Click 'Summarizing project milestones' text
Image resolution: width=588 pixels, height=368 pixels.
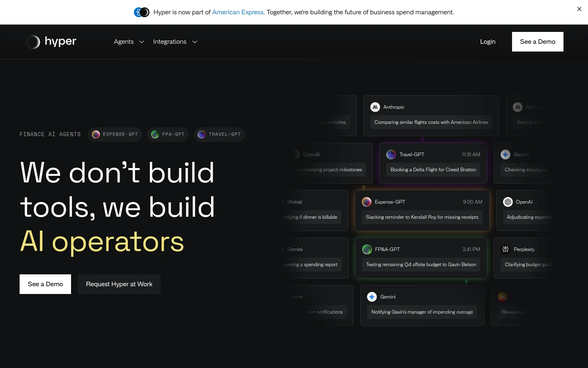328,170
